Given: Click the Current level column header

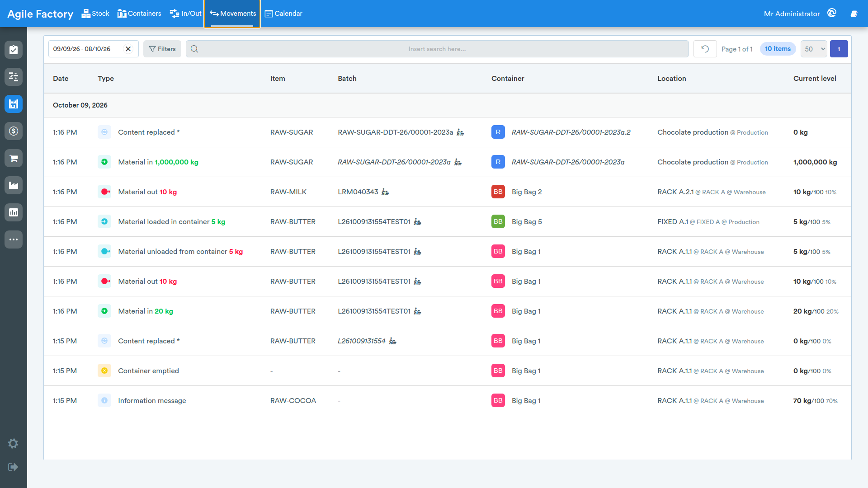Looking at the screenshot, I should [815, 79].
